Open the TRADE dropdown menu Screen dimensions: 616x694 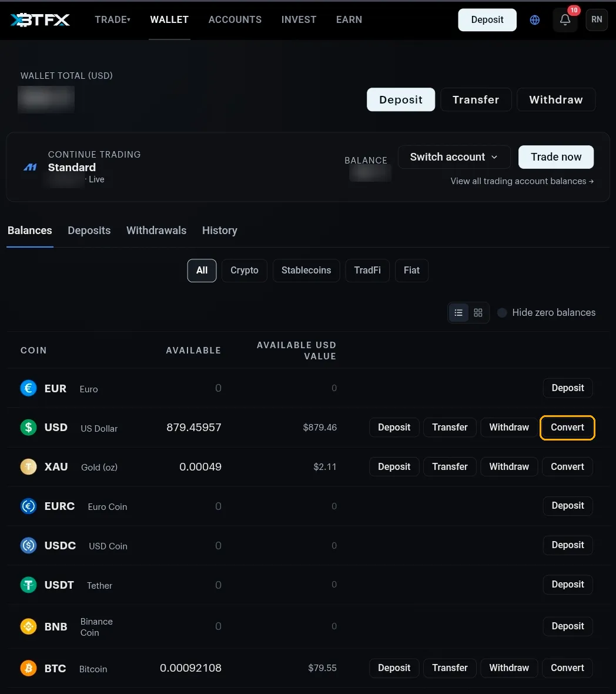coord(112,19)
